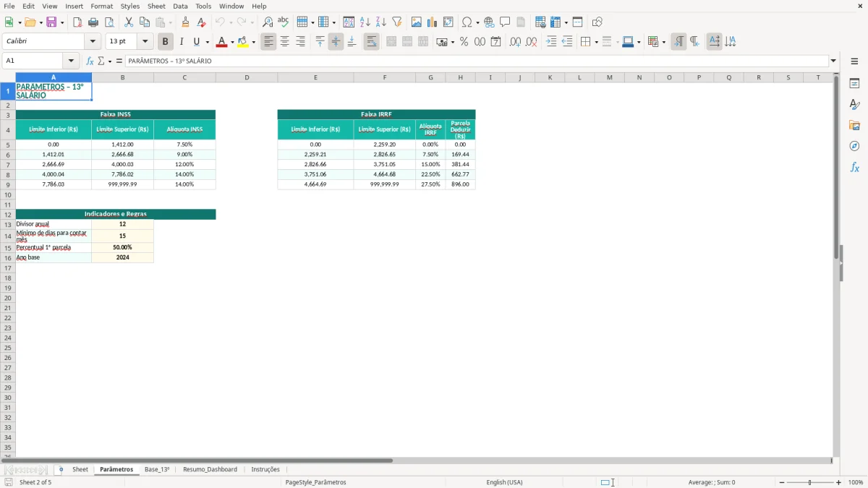This screenshot has width=868, height=488.
Task: Open the Data menu
Action: point(180,6)
